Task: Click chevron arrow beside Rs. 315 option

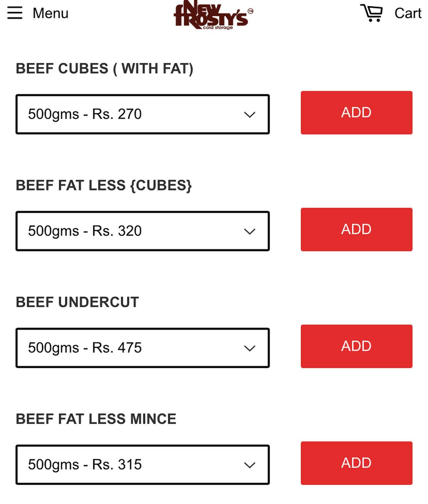Action: tap(250, 465)
